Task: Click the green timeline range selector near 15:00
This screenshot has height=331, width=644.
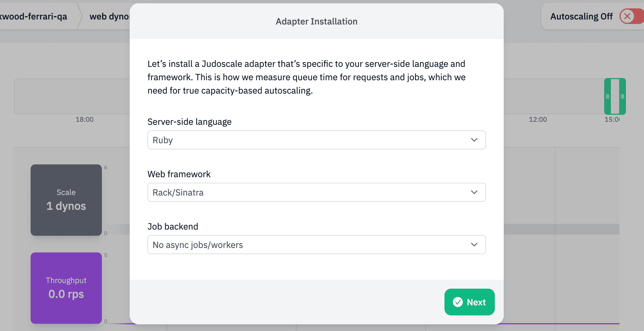Action: point(615,96)
